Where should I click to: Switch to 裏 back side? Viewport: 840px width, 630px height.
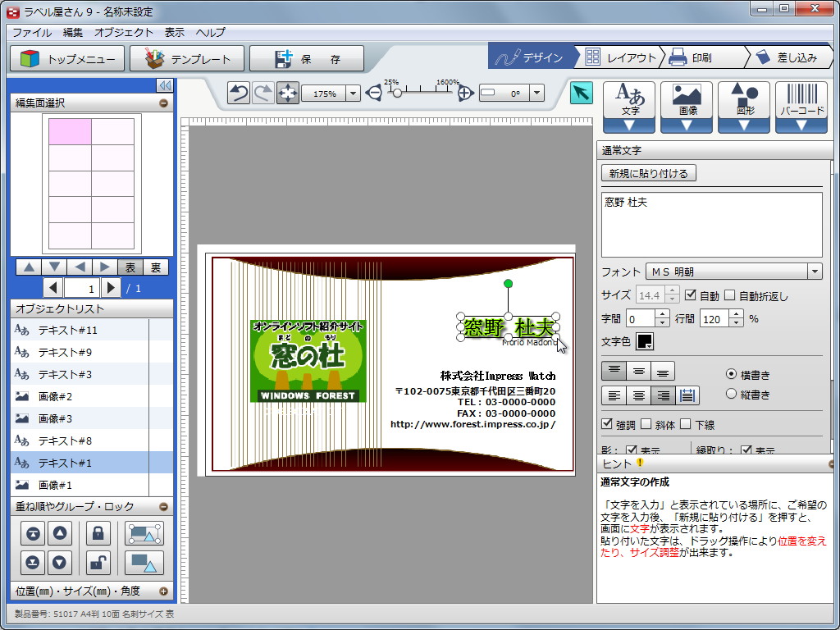[155, 267]
